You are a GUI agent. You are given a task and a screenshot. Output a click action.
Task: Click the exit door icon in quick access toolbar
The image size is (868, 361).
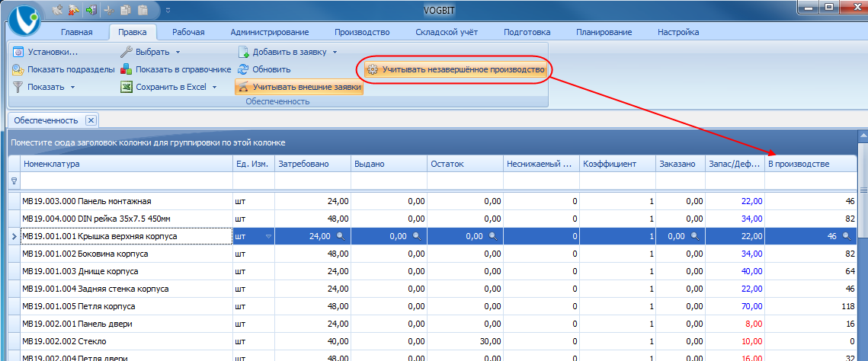(91, 9)
